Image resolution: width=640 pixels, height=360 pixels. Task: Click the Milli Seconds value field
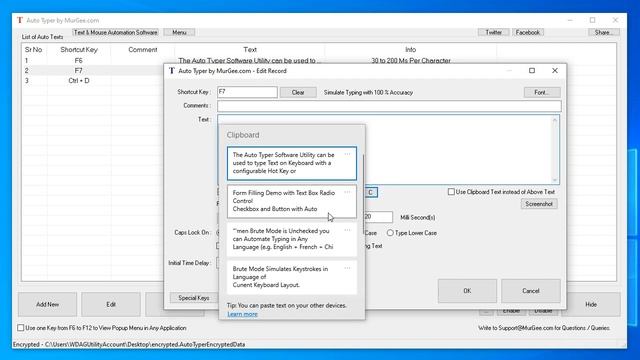pos(379,217)
